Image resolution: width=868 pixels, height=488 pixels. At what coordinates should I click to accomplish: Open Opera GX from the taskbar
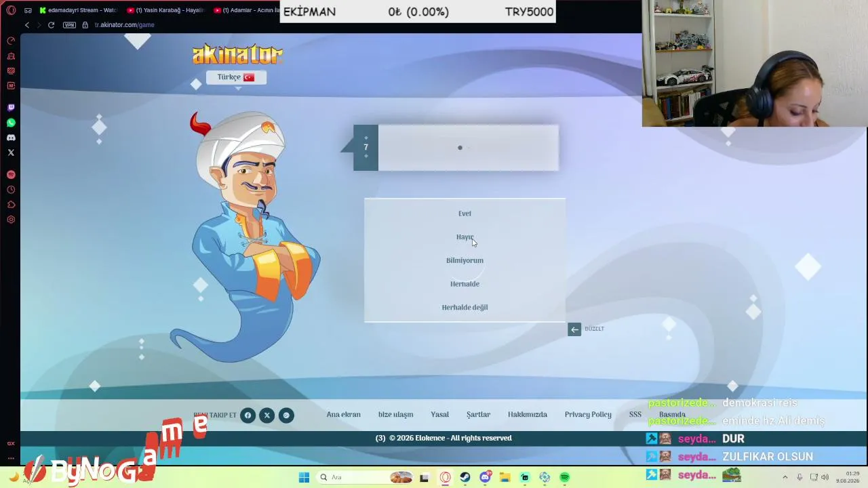(x=446, y=477)
